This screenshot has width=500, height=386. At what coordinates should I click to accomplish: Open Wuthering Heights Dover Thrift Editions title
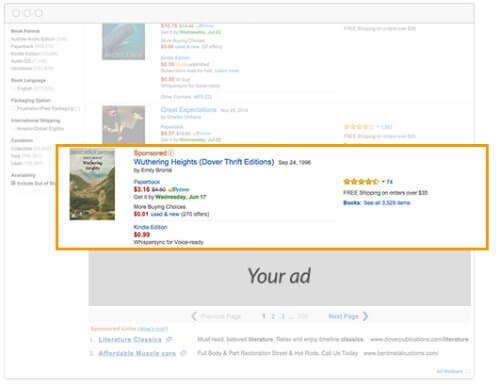[204, 162]
